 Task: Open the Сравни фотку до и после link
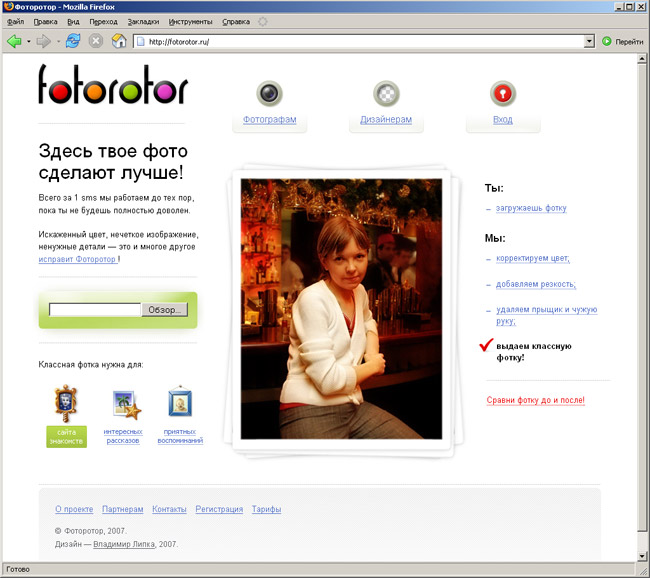[x=535, y=400]
